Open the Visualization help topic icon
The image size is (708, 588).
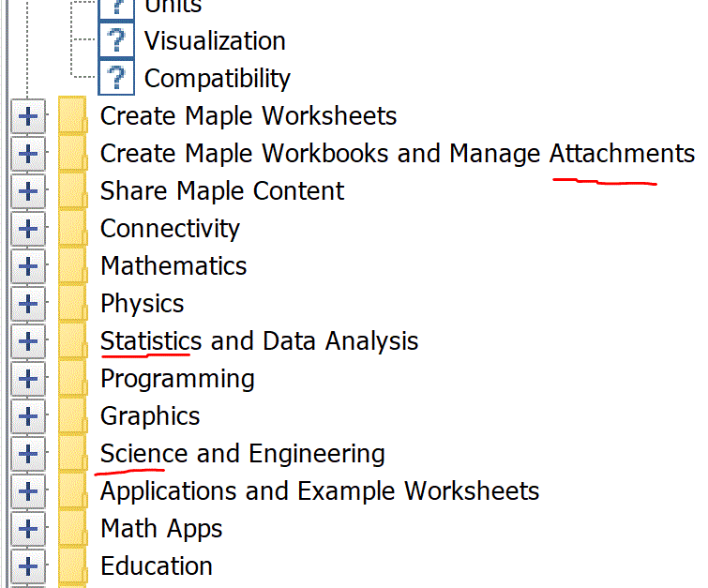(x=116, y=39)
